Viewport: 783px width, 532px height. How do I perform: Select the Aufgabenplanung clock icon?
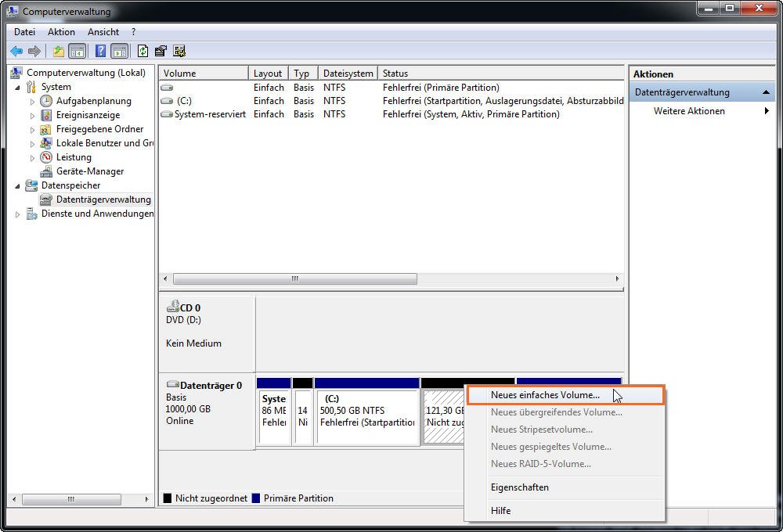point(46,101)
